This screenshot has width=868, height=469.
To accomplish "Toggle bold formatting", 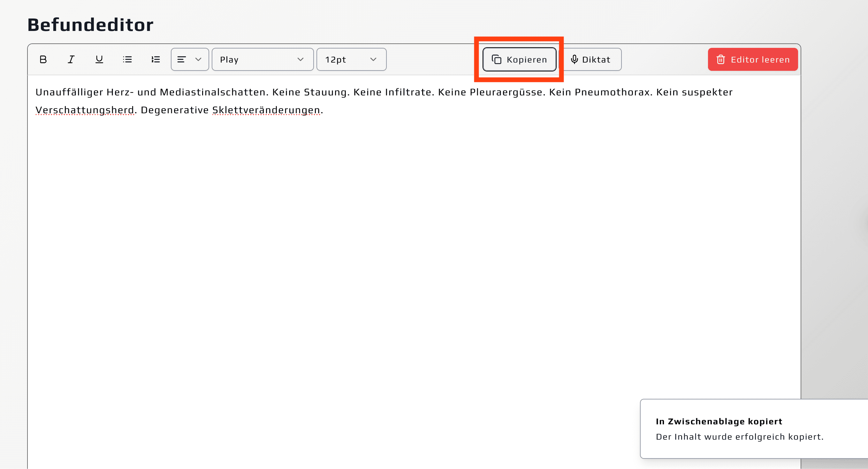I will click(43, 59).
